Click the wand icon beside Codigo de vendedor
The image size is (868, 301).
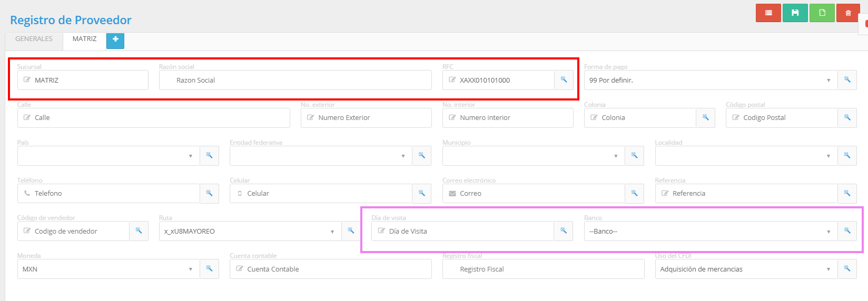(x=139, y=231)
